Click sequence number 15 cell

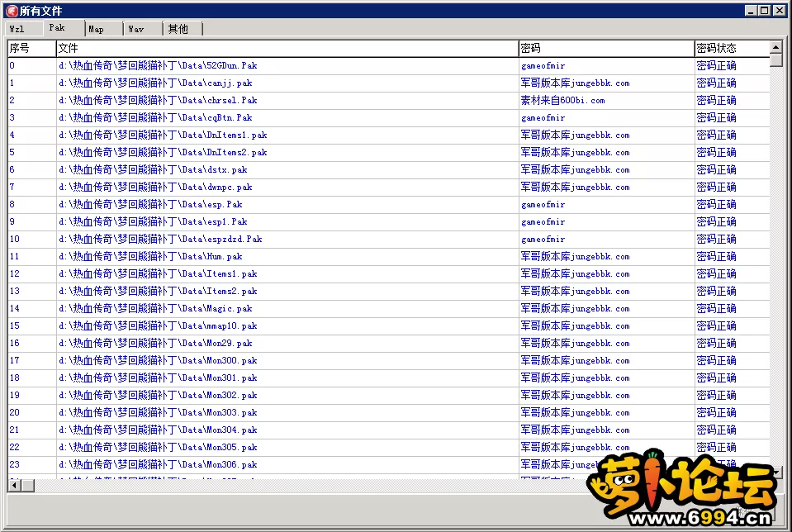click(32, 325)
